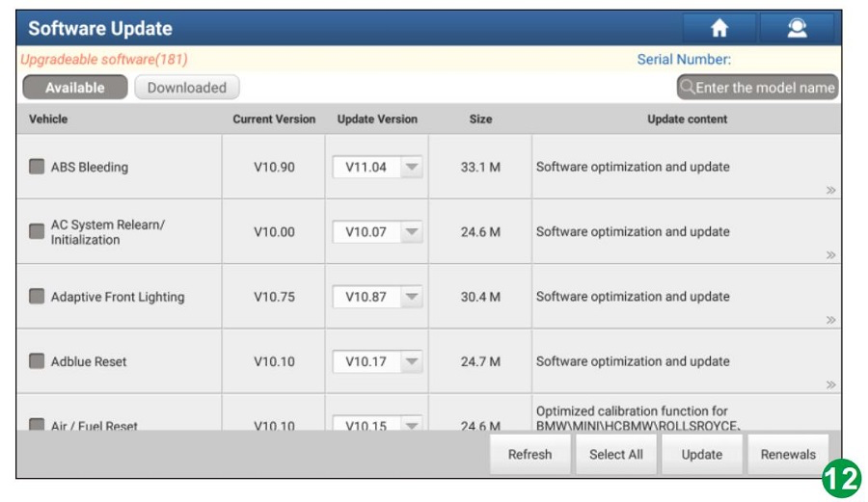This screenshot has width=868, height=502.
Task: Expand AC System Relearn update details arrow
Action: (830, 255)
